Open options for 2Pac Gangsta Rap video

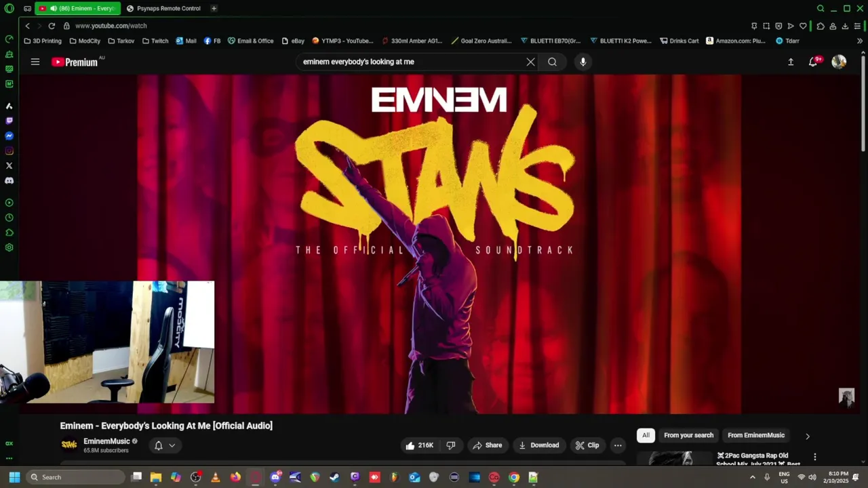click(815, 457)
